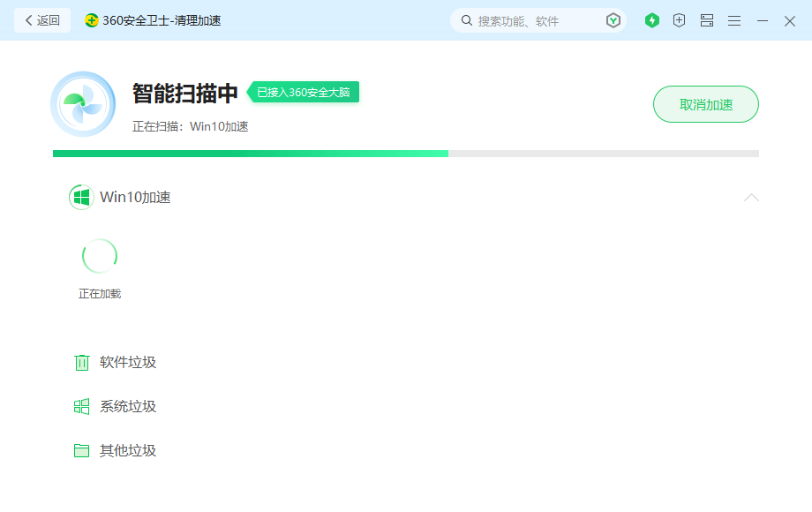Click 取消加速 to cancel scanning
Viewport: 812px width, 512px height.
pyautogui.click(x=706, y=104)
